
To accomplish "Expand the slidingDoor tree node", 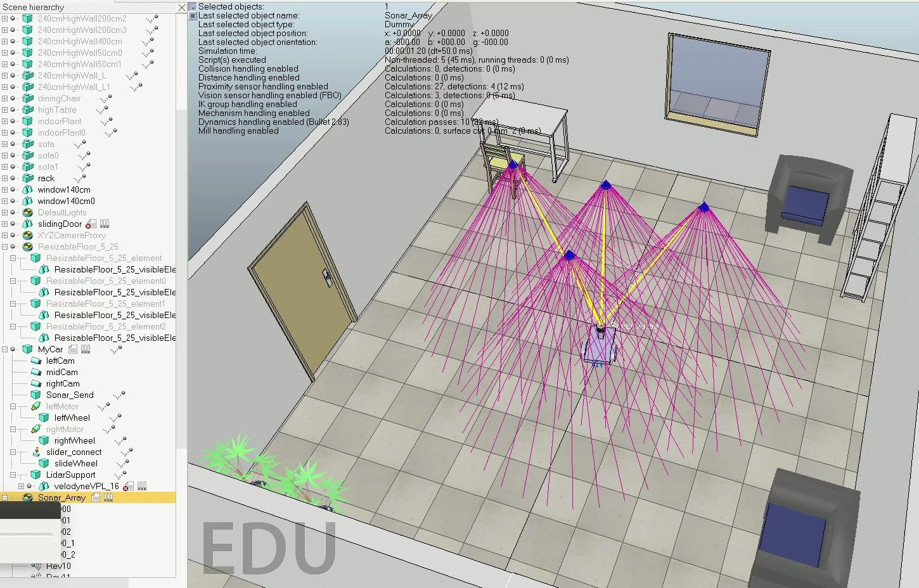I will [x=5, y=224].
